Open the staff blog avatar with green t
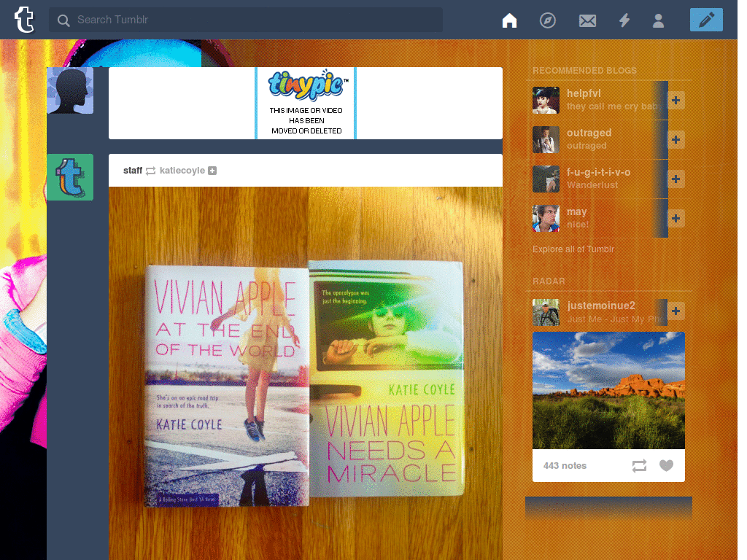Viewport: 747px width, 560px height. [x=70, y=177]
